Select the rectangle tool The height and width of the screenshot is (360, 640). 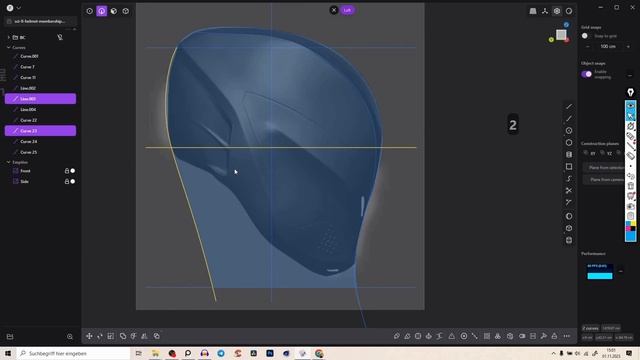(569, 167)
